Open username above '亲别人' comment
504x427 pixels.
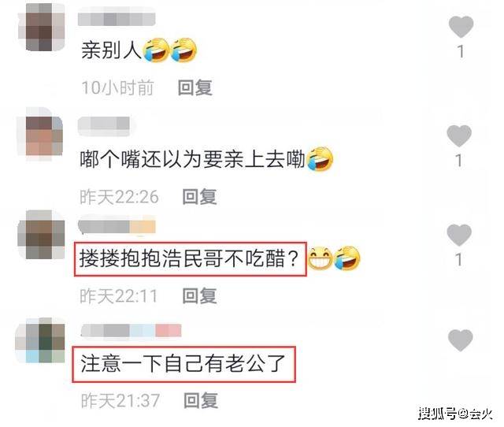pyautogui.click(x=117, y=19)
